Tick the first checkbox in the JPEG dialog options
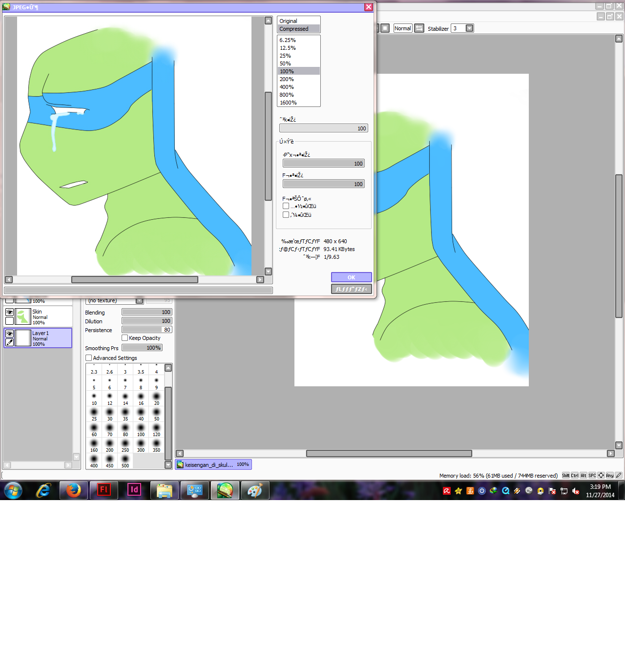 coord(286,206)
